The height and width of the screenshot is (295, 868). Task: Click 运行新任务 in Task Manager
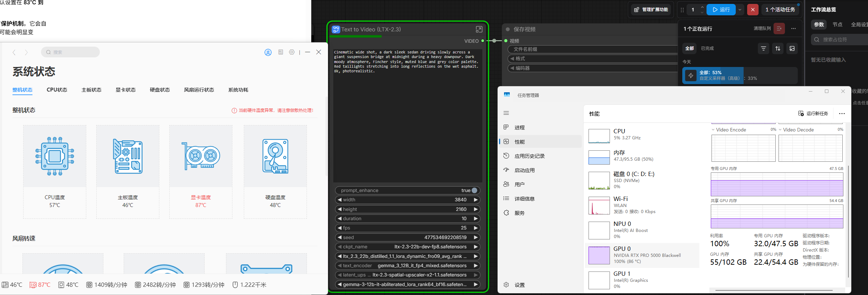pos(813,113)
